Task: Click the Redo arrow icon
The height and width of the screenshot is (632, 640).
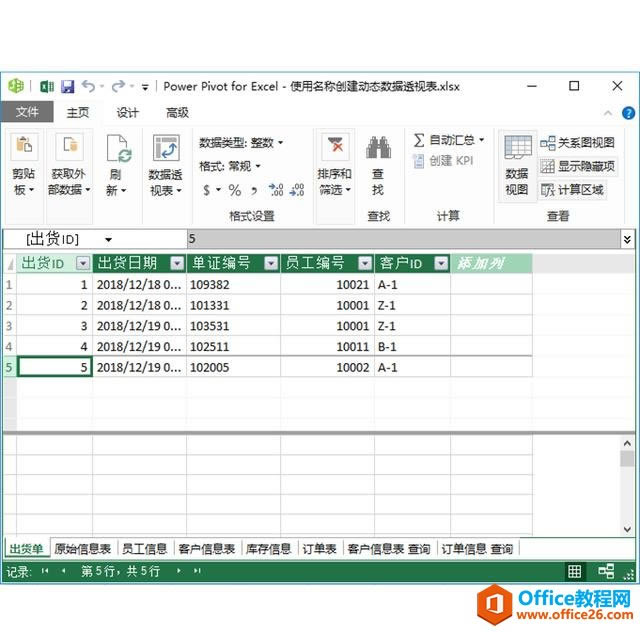Action: coord(118,86)
